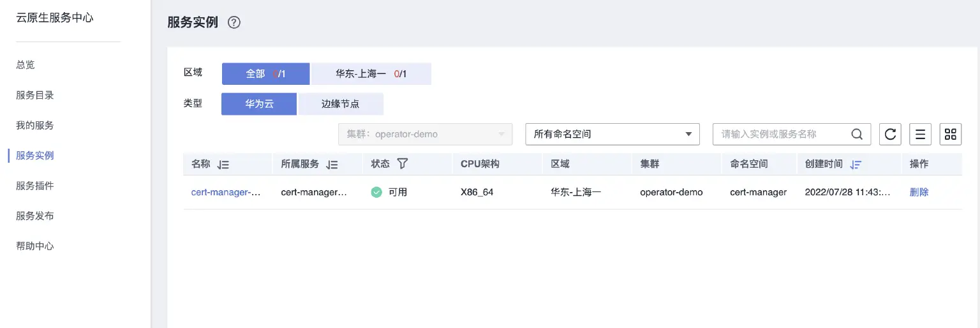Click 删除 for the cert-manager instance

point(919,192)
